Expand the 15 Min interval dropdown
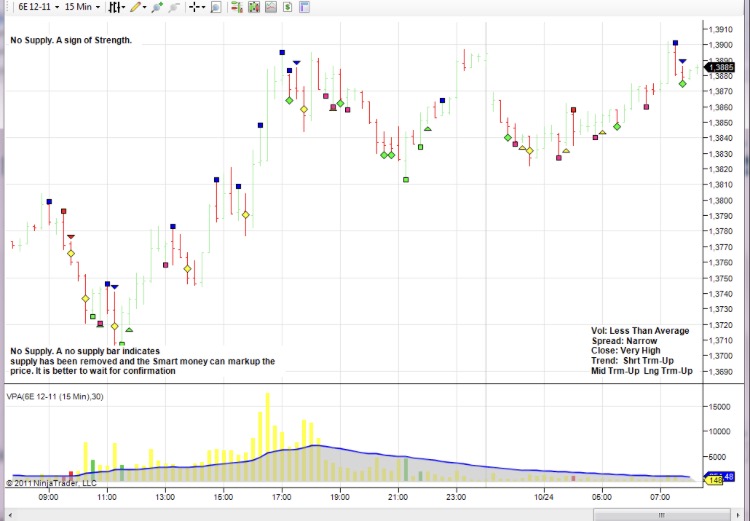The height and width of the screenshot is (521, 750). pos(82,7)
